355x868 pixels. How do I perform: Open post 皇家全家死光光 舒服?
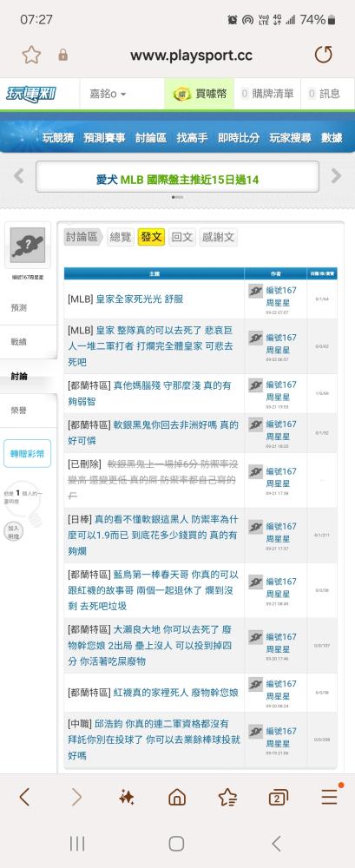[140, 299]
